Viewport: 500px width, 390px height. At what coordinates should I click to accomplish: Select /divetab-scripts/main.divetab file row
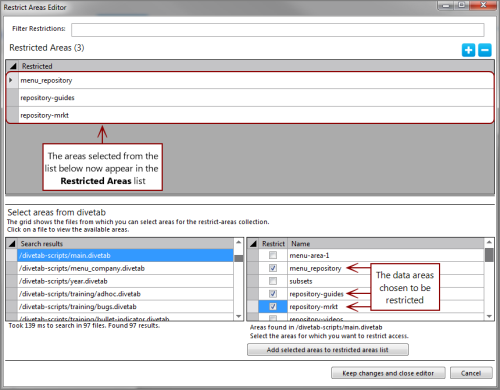pyautogui.click(x=125, y=255)
